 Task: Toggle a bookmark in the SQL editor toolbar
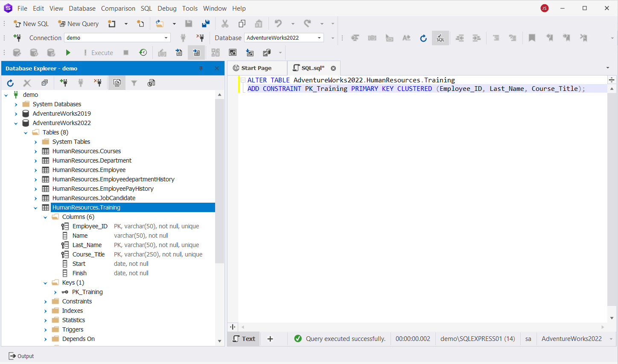pos(532,38)
